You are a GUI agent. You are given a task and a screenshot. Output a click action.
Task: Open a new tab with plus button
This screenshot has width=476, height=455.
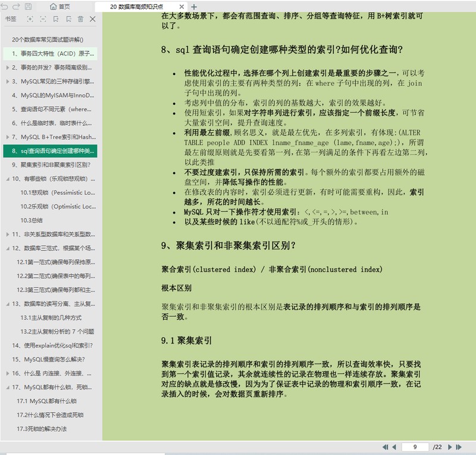tap(194, 7)
